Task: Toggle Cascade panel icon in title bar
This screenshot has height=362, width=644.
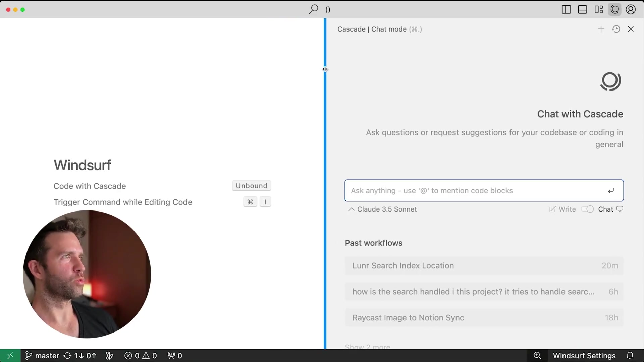Action: pyautogui.click(x=615, y=10)
